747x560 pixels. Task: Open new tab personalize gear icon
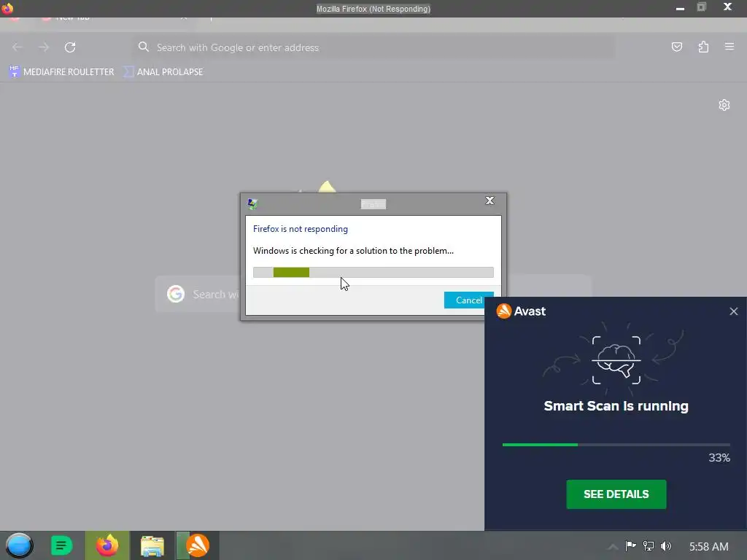pos(724,105)
